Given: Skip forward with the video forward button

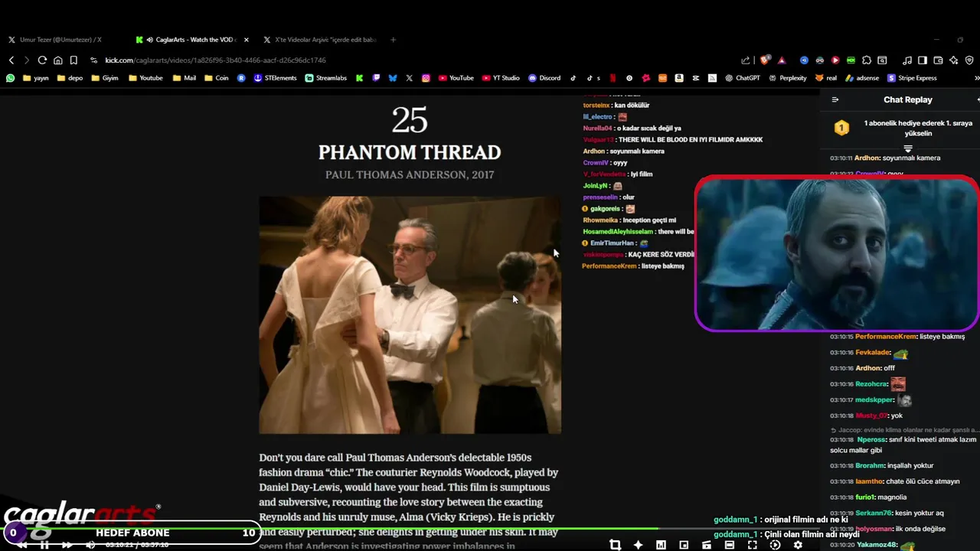Looking at the screenshot, I should (67, 545).
